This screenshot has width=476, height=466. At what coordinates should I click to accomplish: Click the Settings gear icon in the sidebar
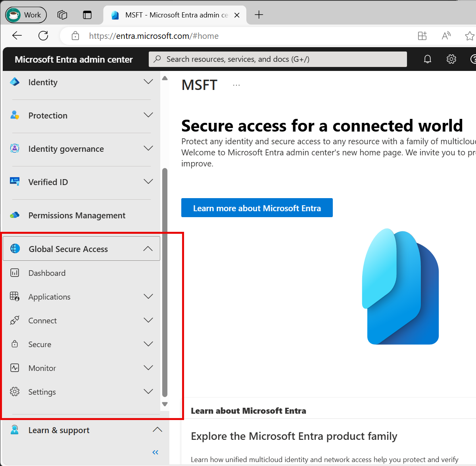point(15,392)
